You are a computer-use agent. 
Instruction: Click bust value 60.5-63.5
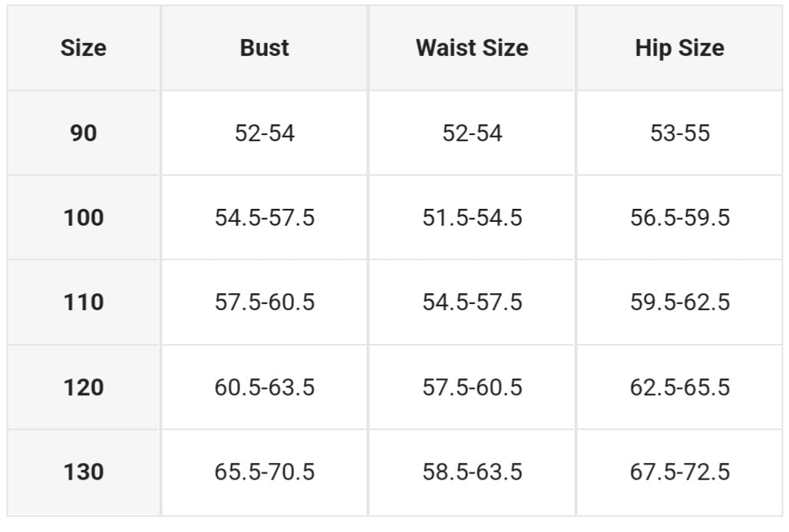(x=265, y=387)
